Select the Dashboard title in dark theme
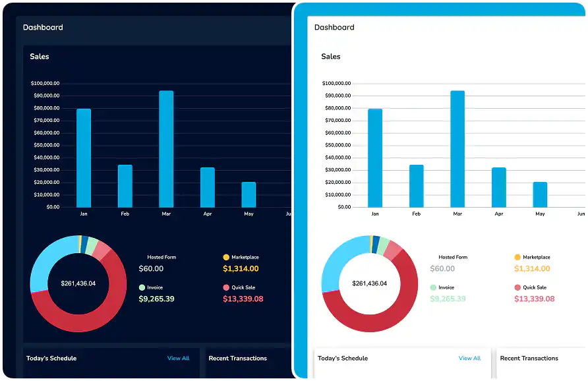Viewport: 588px width, 381px height. 44,27
